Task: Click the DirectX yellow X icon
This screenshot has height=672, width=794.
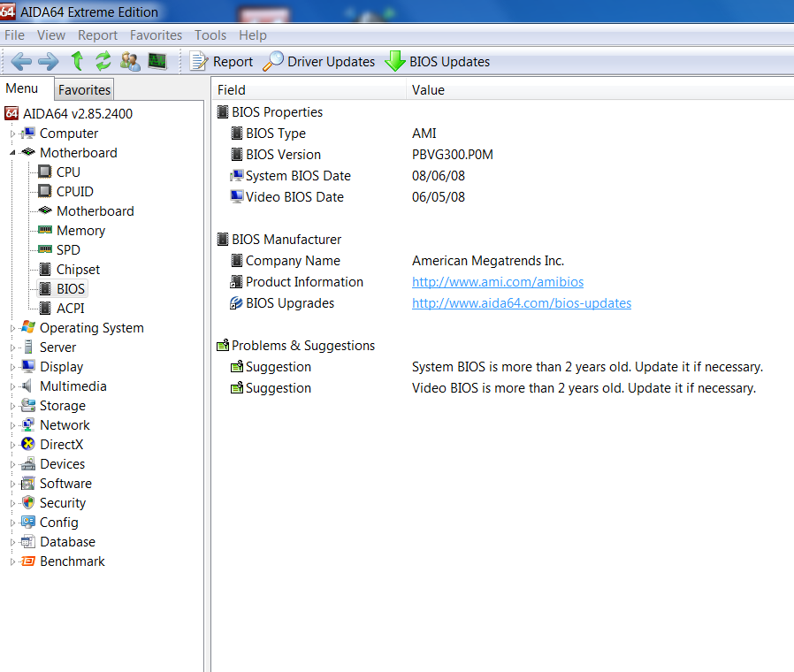Action: click(x=28, y=444)
